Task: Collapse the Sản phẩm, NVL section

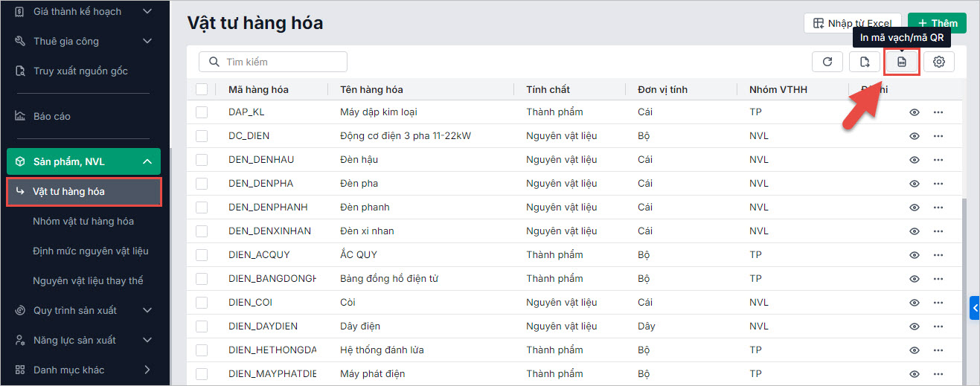Action: point(147,161)
